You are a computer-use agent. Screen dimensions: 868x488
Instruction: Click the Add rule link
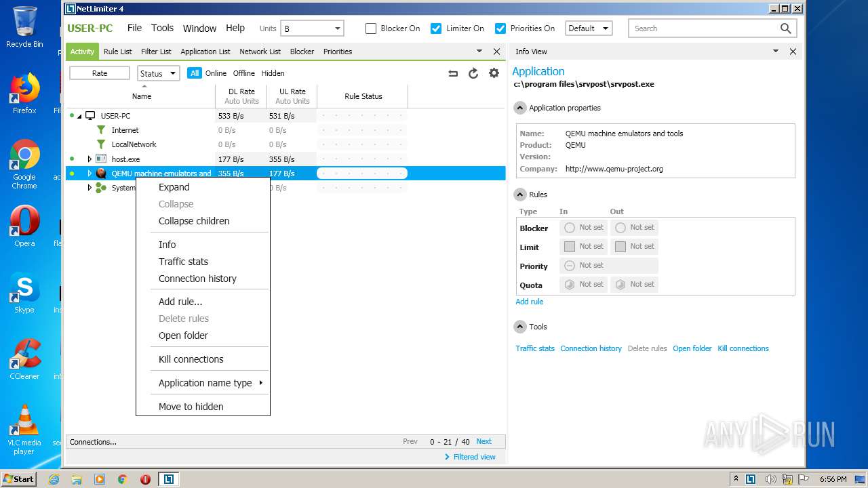pos(529,302)
